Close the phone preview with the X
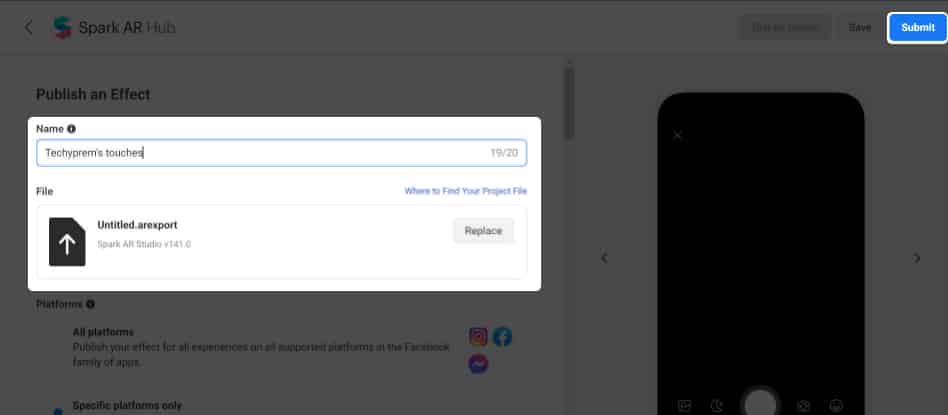The image size is (948, 415). pyautogui.click(x=677, y=135)
